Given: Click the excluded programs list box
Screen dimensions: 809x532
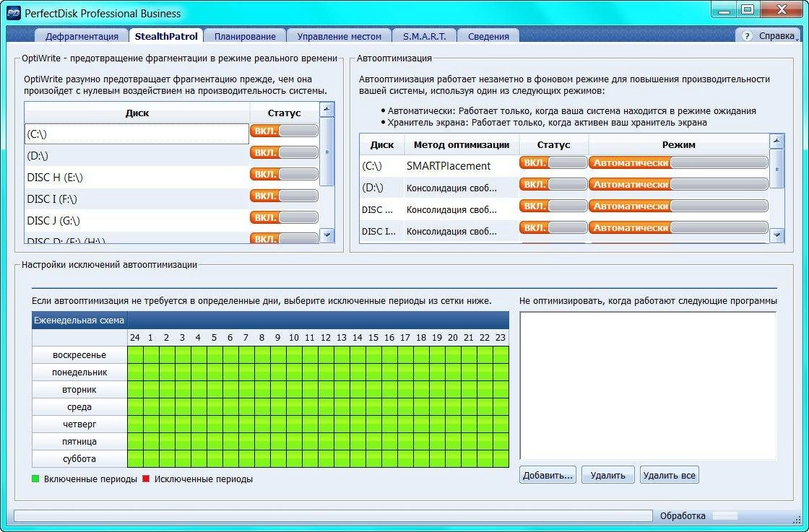Looking at the screenshot, I should tap(648, 385).
